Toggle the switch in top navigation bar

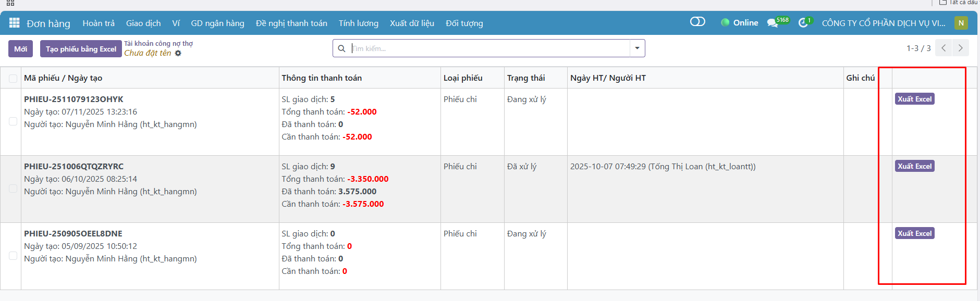coord(697,22)
